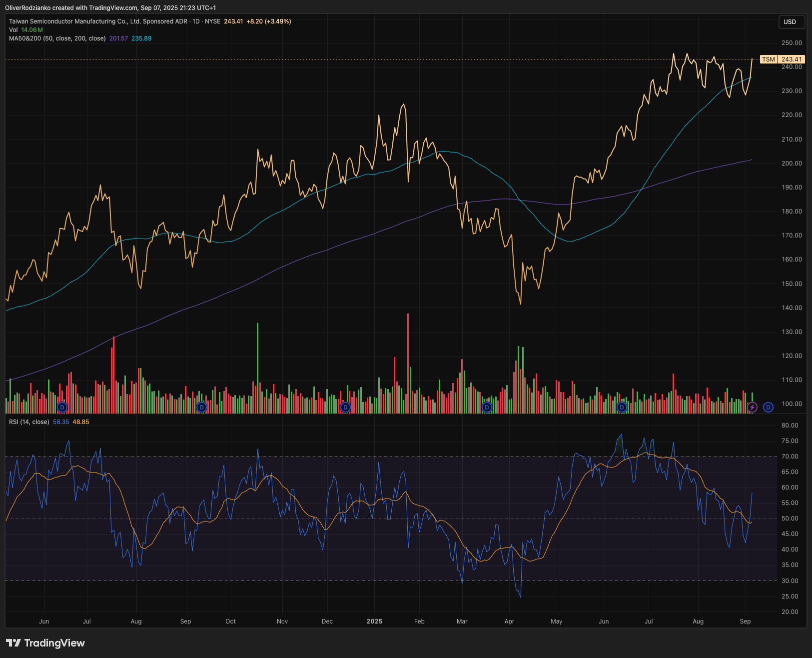Click the purple 201.57 MA50 value swatch
Image resolution: width=812 pixels, height=658 pixels.
(x=118, y=38)
